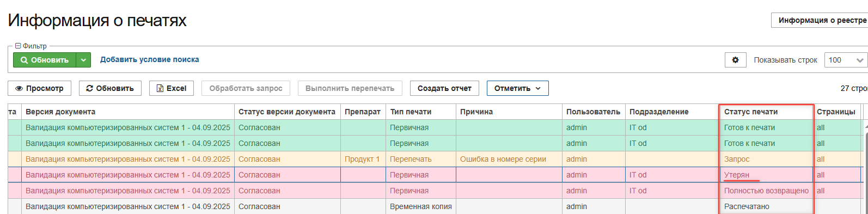Click the Создать отчет button
Screen dimensions: 868x214
[x=444, y=88]
